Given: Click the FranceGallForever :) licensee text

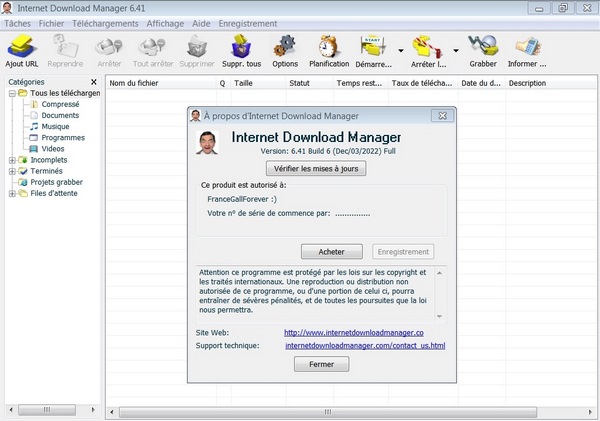Looking at the screenshot, I should coord(242,199).
